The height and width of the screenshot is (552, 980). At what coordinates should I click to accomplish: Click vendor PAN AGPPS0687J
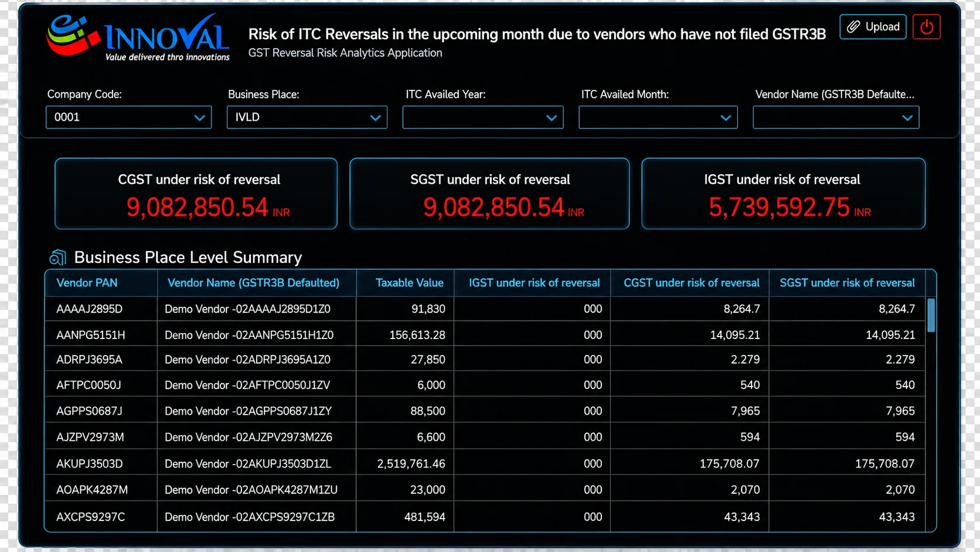89,411
